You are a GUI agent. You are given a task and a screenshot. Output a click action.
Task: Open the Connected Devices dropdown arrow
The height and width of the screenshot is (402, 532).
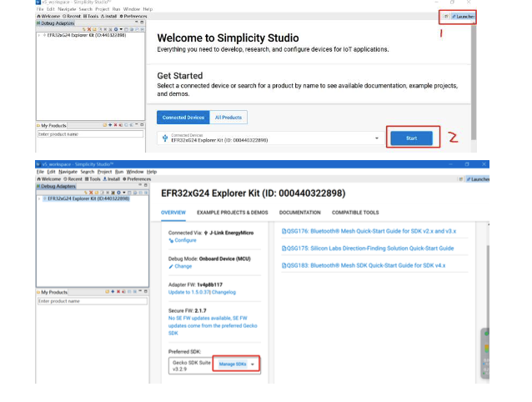tap(377, 138)
